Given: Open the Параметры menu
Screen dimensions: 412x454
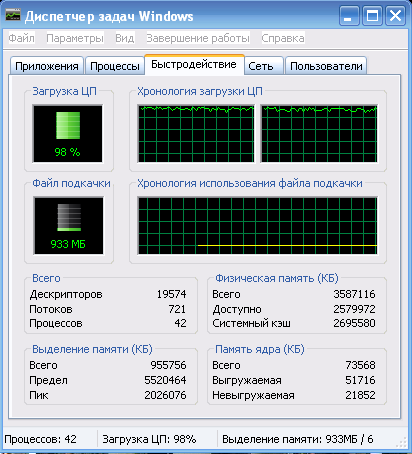Looking at the screenshot, I should click(75, 38).
